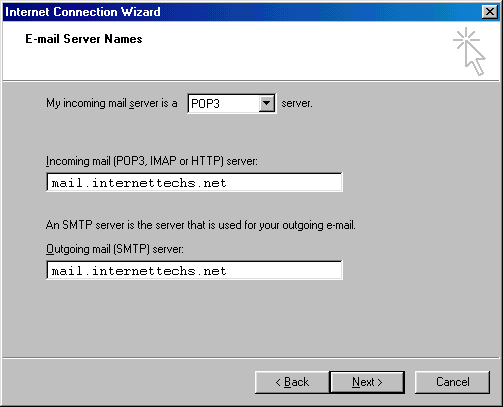Viewport: 503px width, 407px height.
Task: Click the 'My incoming mail server is a' label
Action: pos(112,103)
